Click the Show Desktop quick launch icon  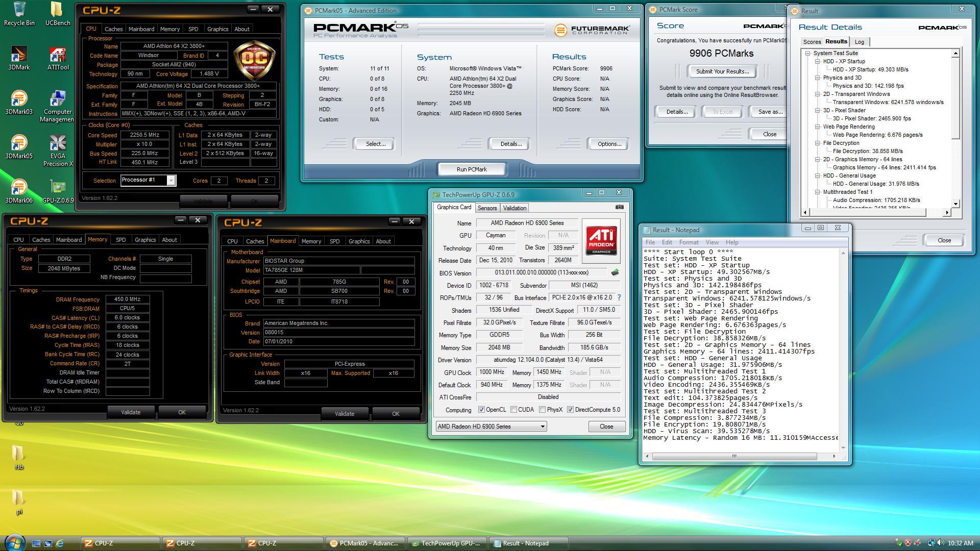tap(36, 543)
